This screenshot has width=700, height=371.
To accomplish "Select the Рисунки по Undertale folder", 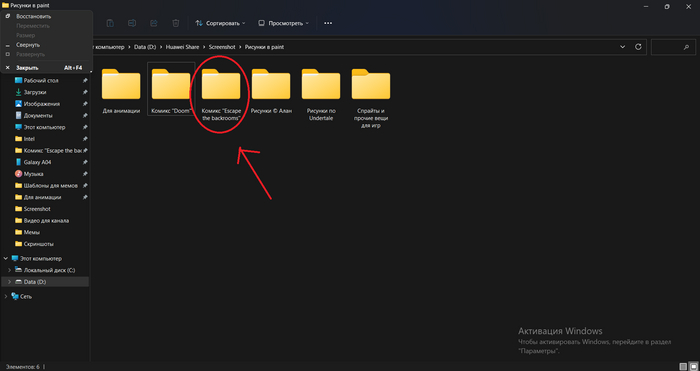I will coord(321,94).
